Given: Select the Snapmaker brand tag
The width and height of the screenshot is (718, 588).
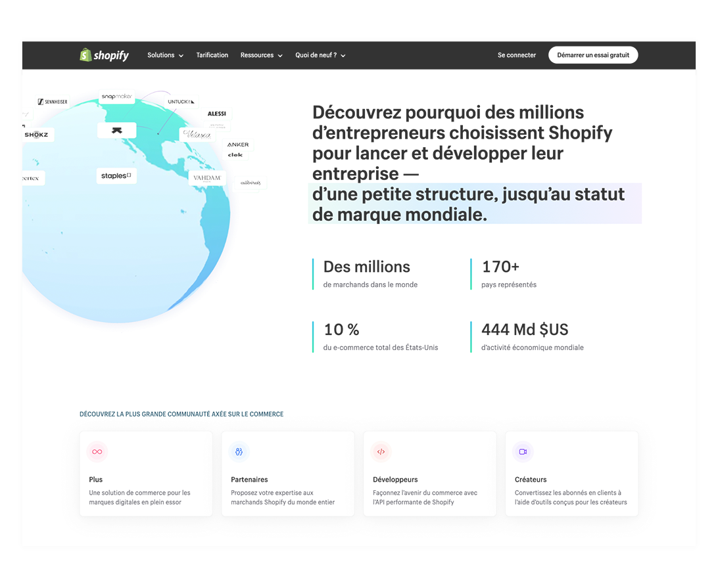Looking at the screenshot, I should 117,97.
